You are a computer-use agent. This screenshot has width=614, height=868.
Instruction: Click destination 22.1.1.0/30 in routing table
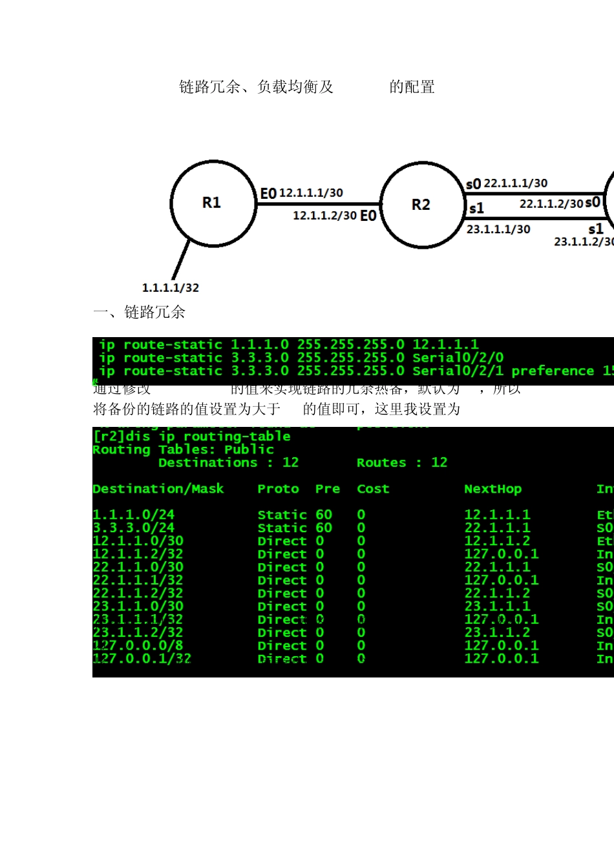[138, 567]
